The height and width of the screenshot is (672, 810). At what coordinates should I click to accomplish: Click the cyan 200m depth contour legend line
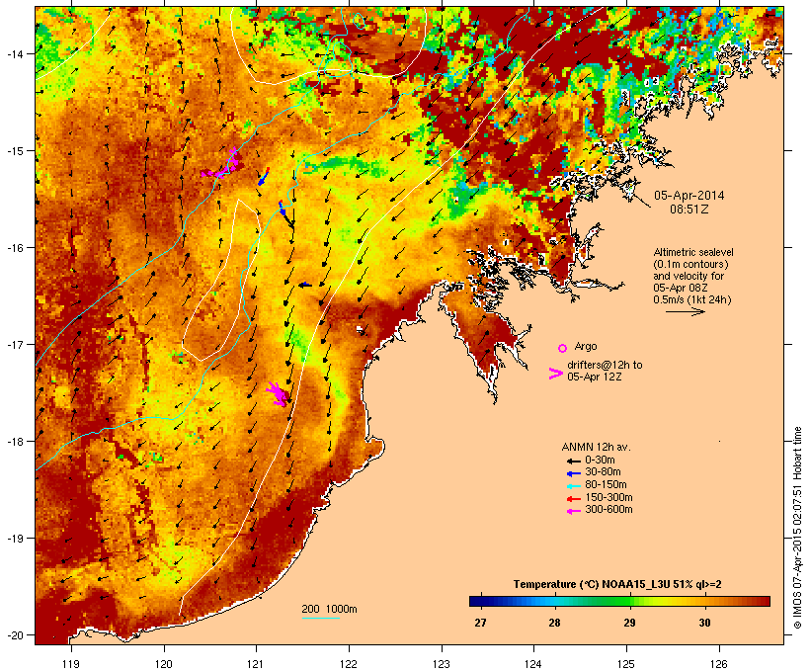pyautogui.click(x=321, y=618)
